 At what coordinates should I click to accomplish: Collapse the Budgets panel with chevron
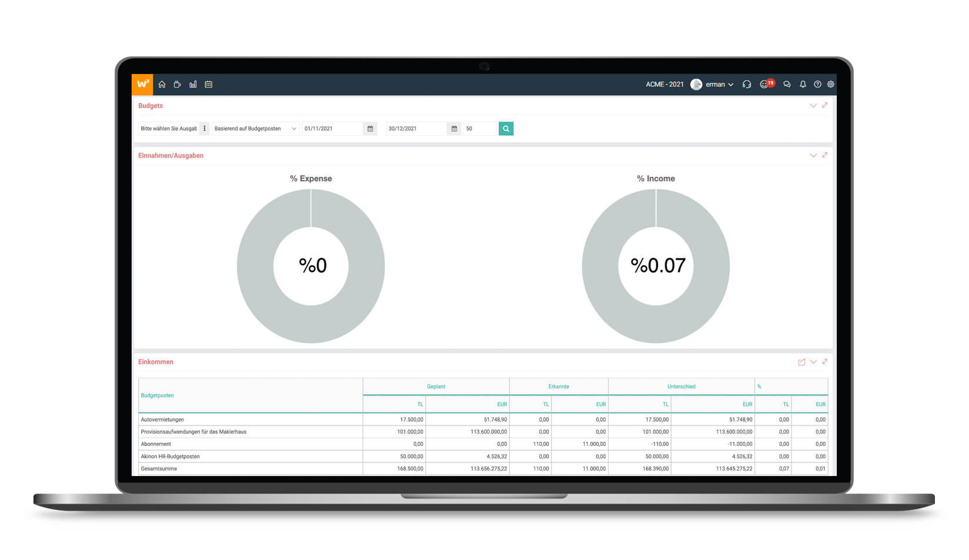(813, 106)
